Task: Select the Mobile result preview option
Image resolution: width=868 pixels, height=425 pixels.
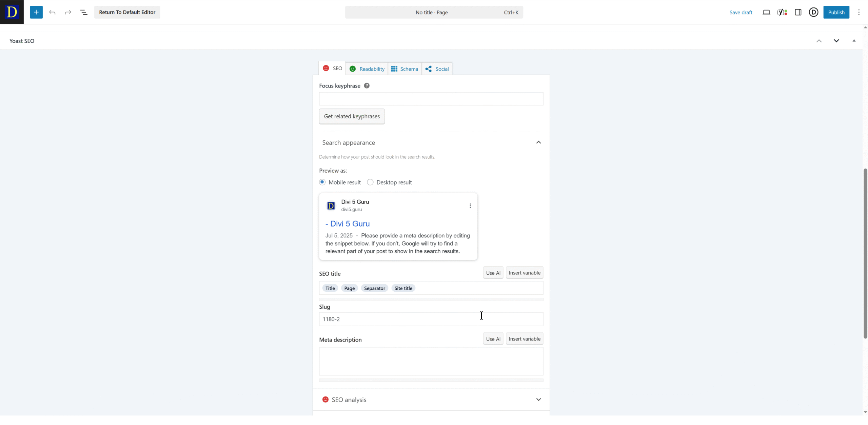Action: pos(322,182)
